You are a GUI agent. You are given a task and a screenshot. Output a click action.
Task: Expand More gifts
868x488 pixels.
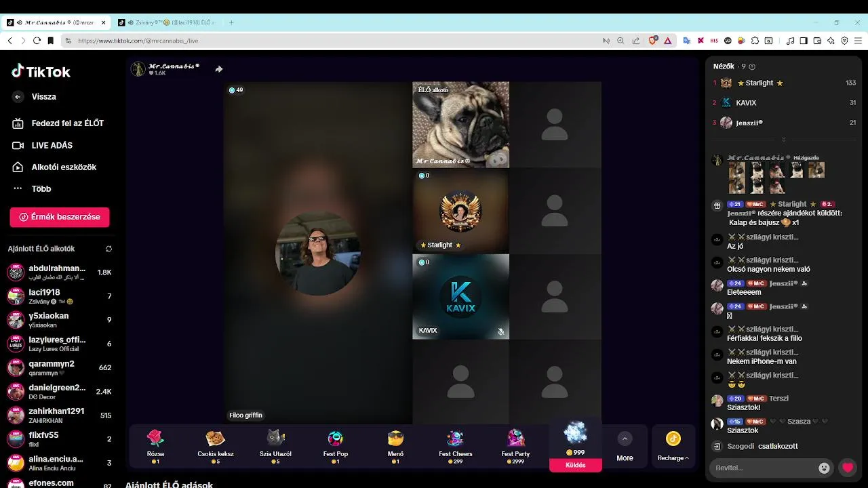coord(625,447)
